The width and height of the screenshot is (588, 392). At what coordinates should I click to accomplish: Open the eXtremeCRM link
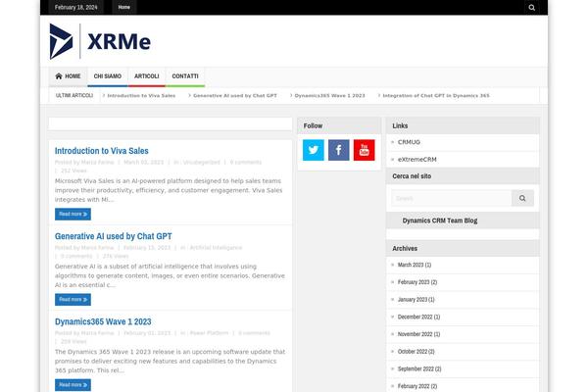coord(417,160)
